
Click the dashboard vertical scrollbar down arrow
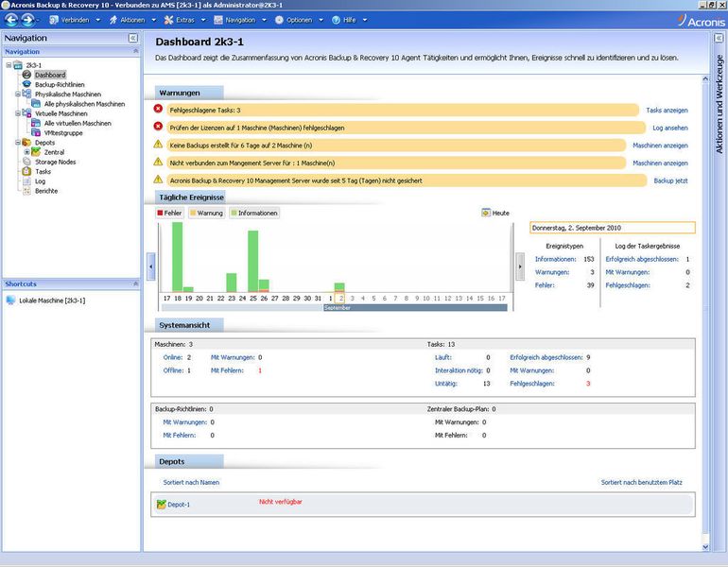tap(705, 547)
